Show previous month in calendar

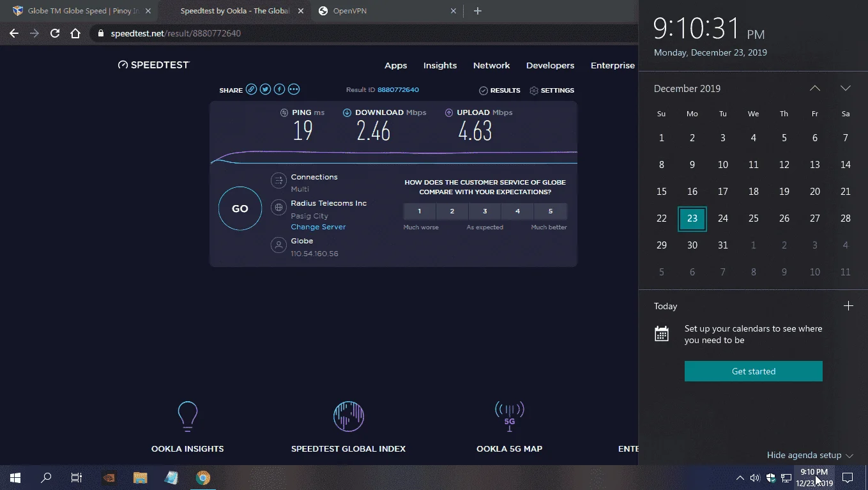point(815,88)
